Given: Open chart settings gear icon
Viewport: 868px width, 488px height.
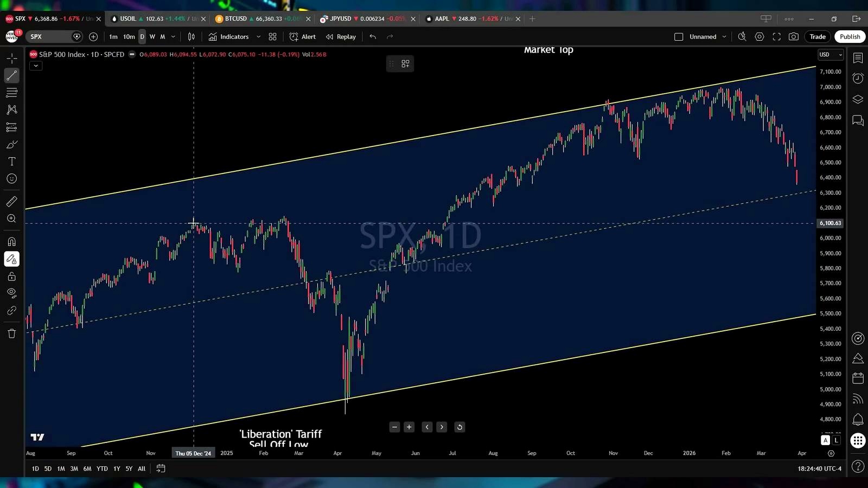Looking at the screenshot, I should point(759,37).
